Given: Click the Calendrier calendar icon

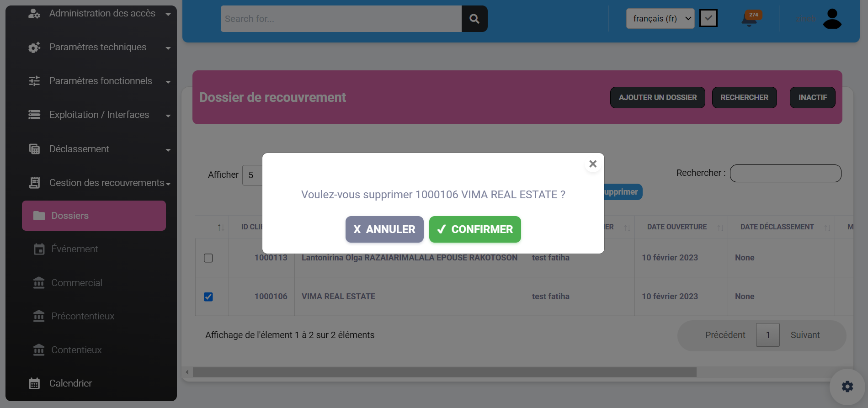Looking at the screenshot, I should coord(34,383).
